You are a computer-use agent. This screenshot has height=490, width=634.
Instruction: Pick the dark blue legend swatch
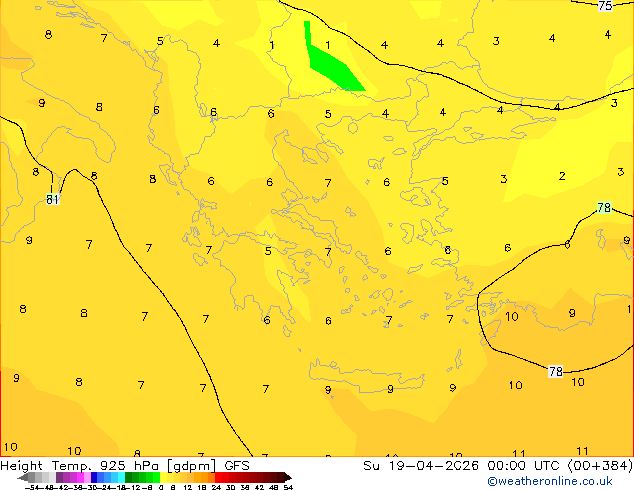pyautogui.click(x=94, y=477)
